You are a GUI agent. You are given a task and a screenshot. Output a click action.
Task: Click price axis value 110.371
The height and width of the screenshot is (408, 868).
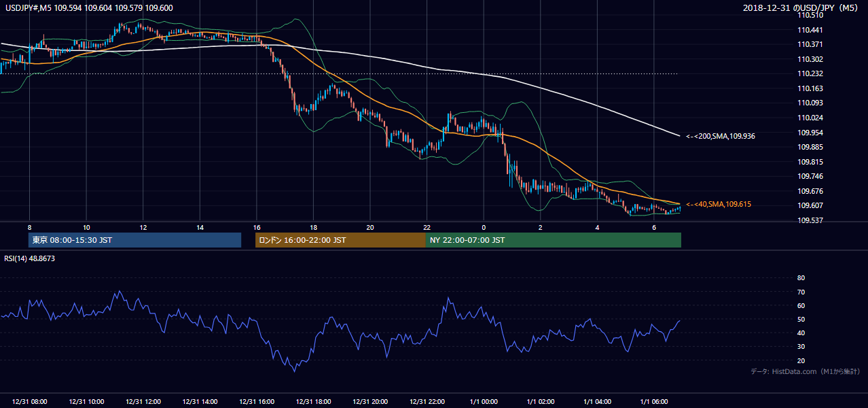pos(810,44)
